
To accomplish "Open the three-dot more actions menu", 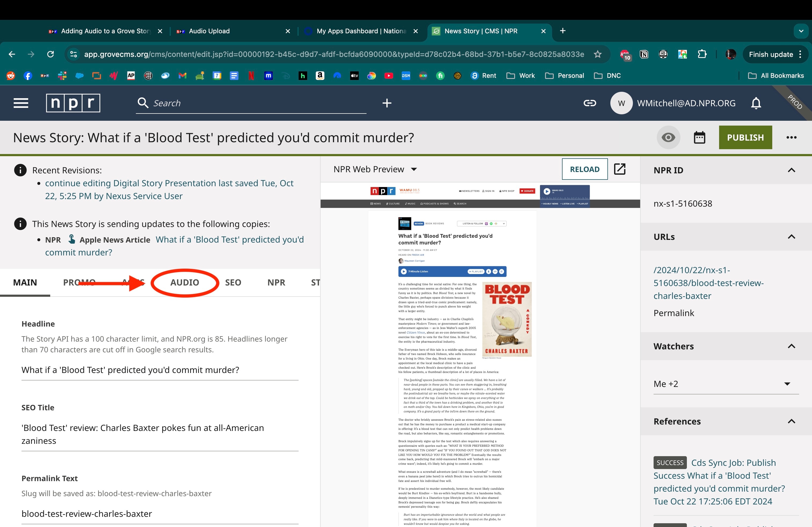I will pos(791,137).
